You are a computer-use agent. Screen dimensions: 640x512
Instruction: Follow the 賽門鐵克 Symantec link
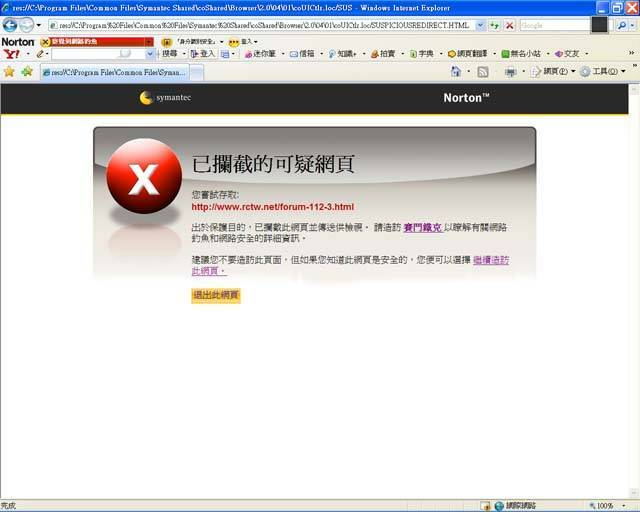click(423, 227)
